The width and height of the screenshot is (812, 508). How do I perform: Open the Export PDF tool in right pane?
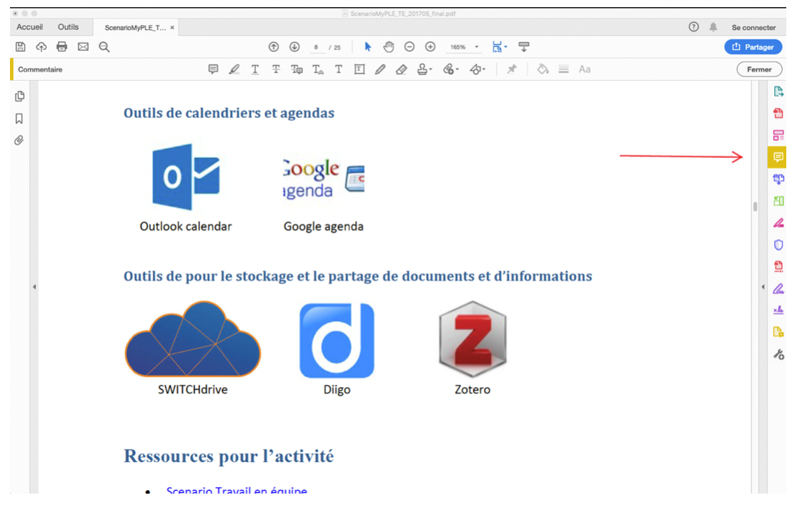point(778,92)
